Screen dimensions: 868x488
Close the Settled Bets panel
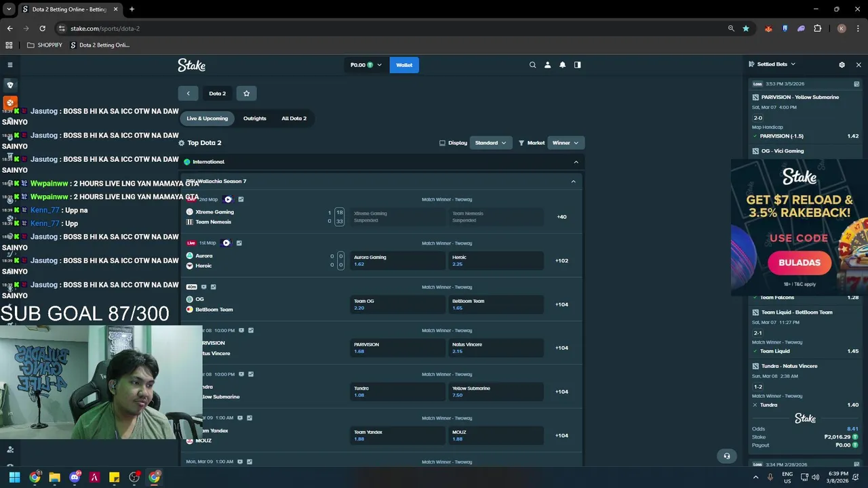pos(859,64)
